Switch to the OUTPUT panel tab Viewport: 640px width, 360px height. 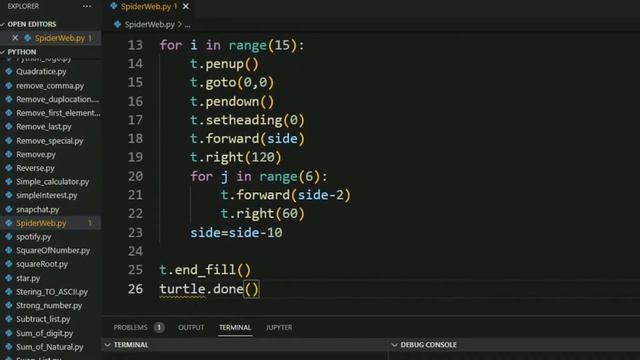pos(191,327)
